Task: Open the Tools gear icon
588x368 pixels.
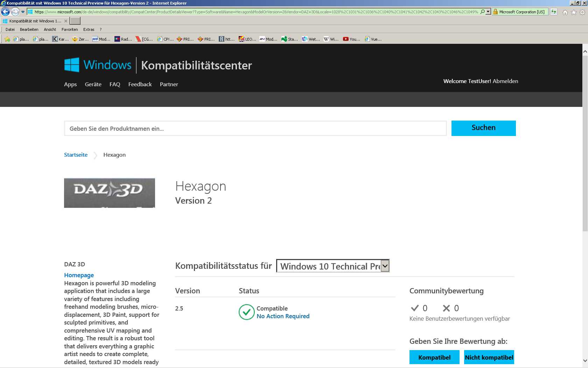Action: coord(582,12)
